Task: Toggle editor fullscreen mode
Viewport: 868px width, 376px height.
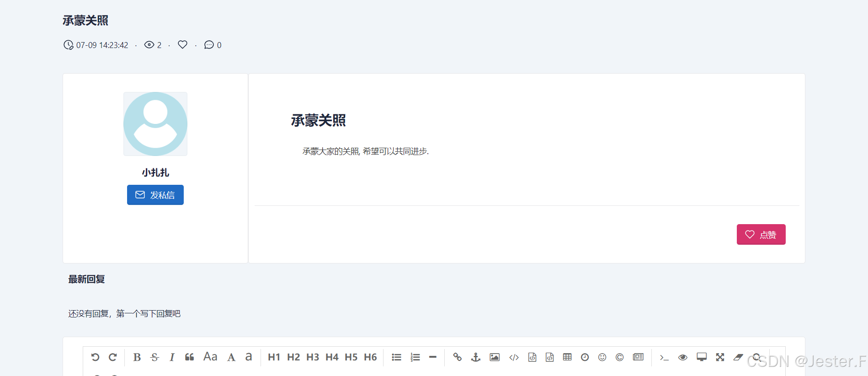Action: [x=720, y=357]
